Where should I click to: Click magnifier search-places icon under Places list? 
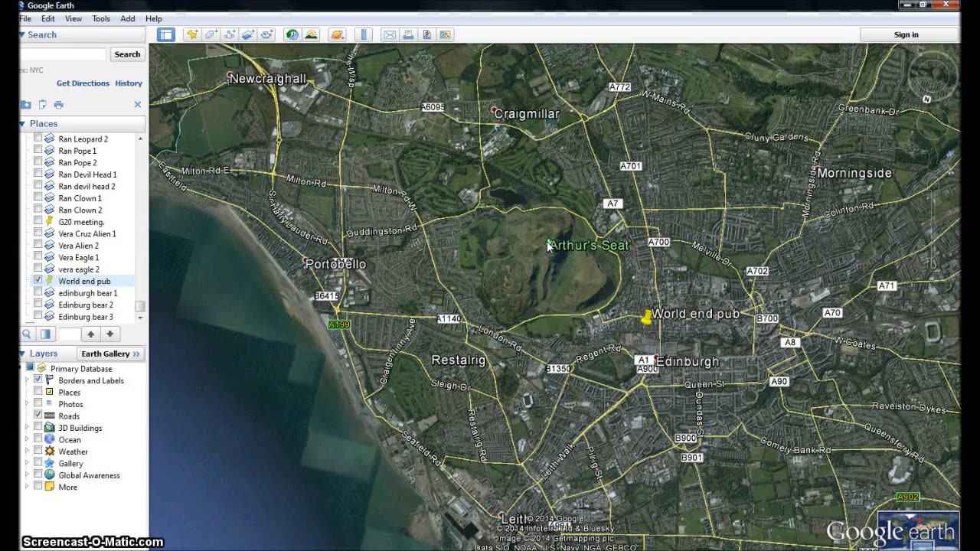pos(27,334)
